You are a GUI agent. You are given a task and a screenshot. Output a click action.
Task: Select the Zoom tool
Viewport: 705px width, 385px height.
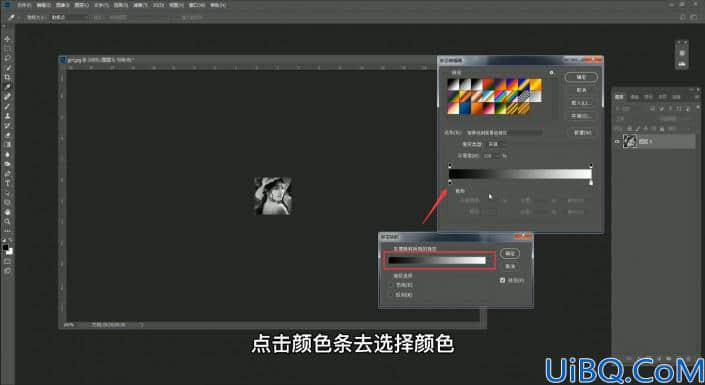pos(7,221)
